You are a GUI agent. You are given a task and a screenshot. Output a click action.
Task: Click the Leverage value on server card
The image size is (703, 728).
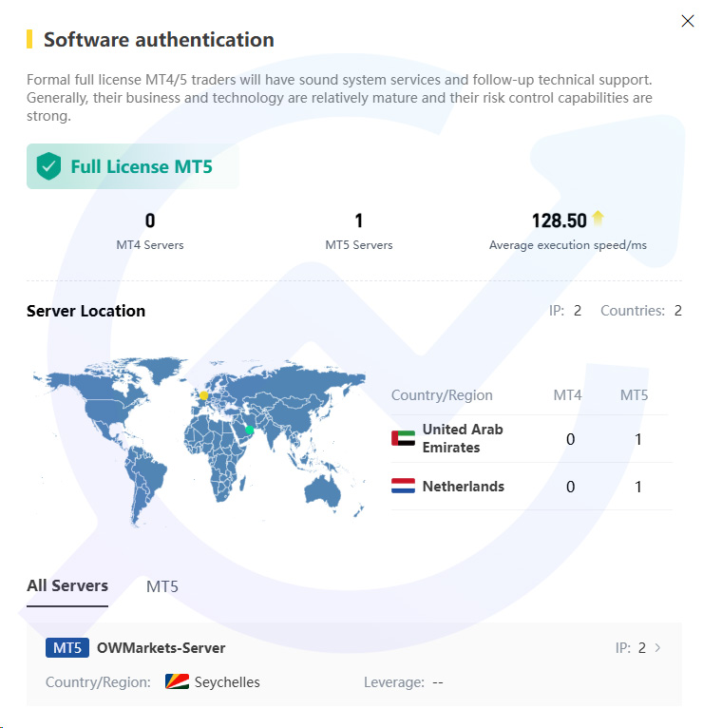(x=438, y=682)
